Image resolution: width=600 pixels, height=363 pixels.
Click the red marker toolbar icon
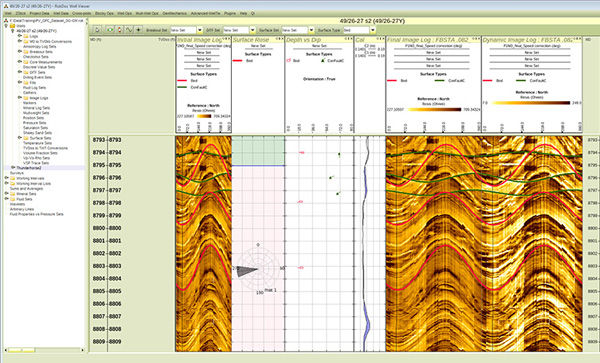click(120, 29)
